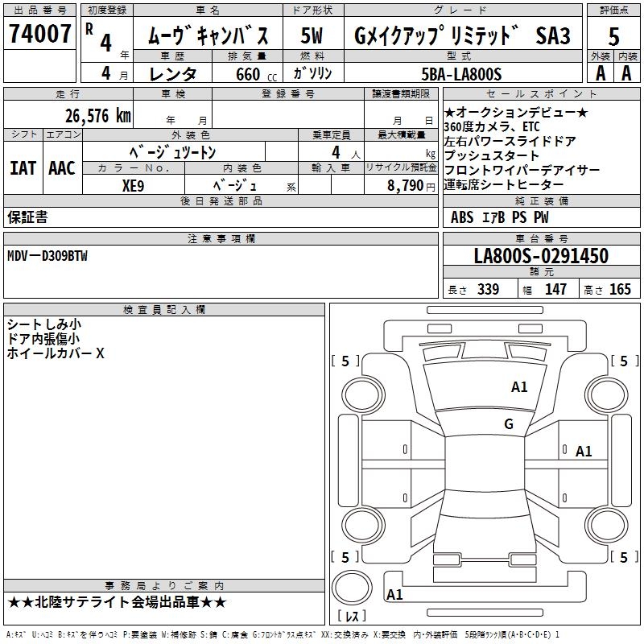
Task: Select fuel type ガソリン
Action: pyautogui.click(x=312, y=73)
